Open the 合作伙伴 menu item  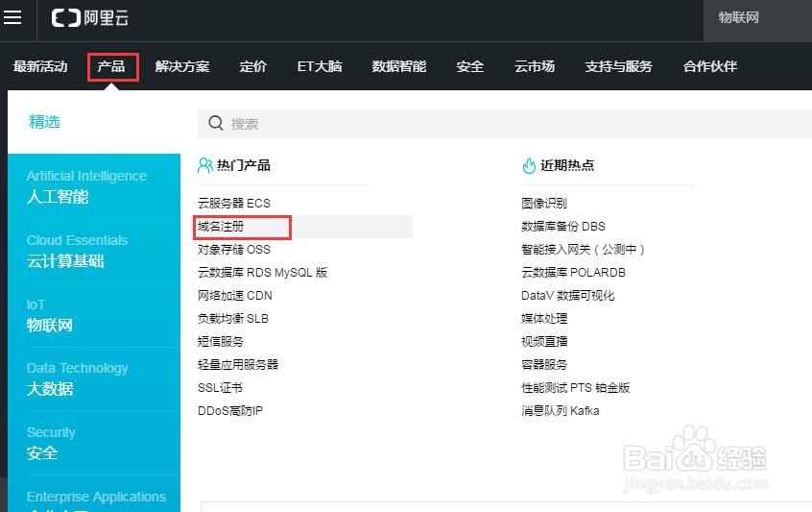[x=710, y=66]
